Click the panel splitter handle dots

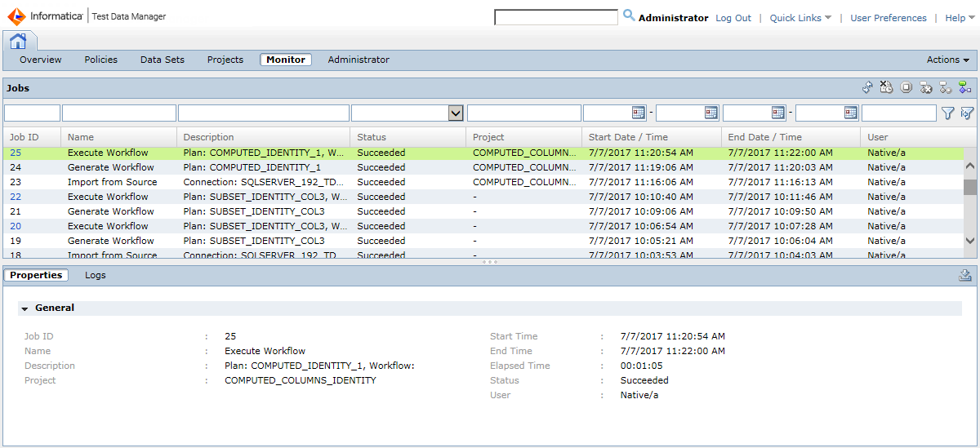point(490,262)
